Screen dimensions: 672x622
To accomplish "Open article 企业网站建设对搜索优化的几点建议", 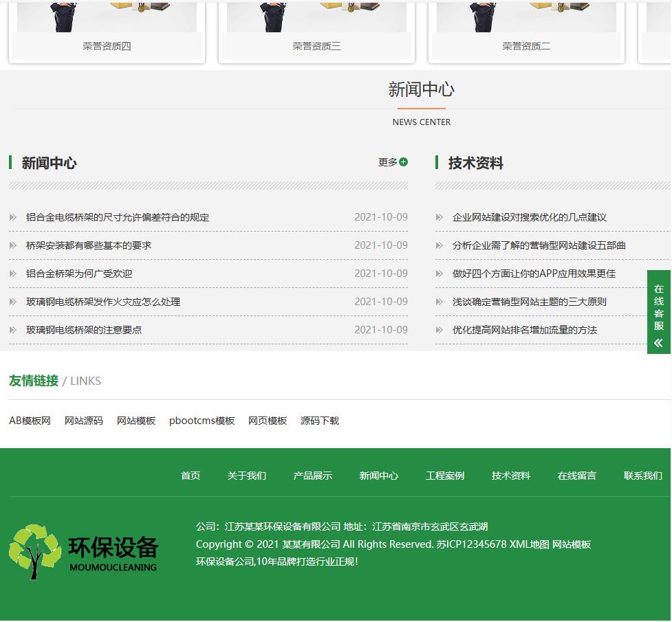I will point(530,217).
